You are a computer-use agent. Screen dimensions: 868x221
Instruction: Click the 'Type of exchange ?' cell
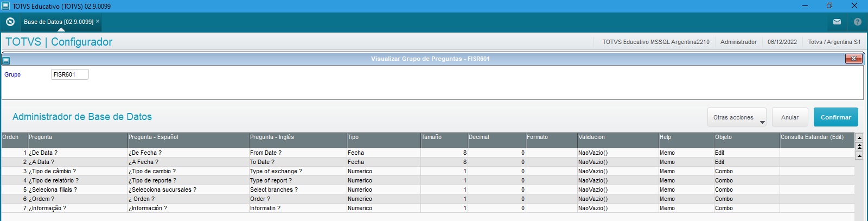coord(298,171)
